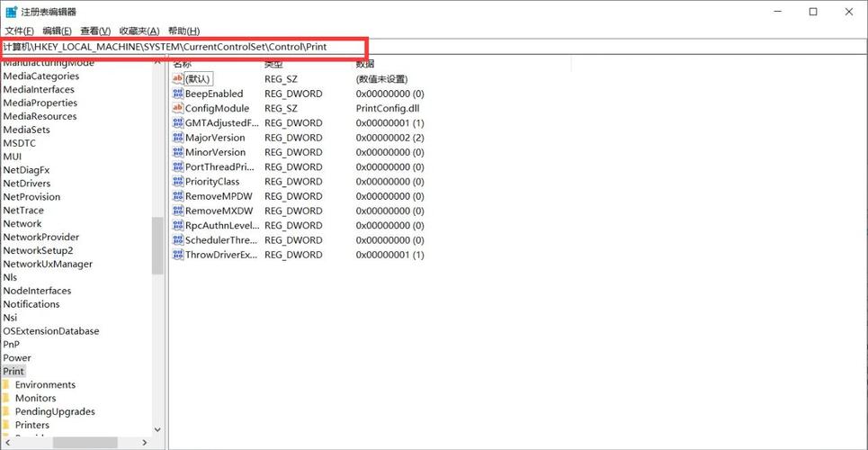
Task: Click the PortThreadPri... DWORD icon
Action: click(x=178, y=166)
